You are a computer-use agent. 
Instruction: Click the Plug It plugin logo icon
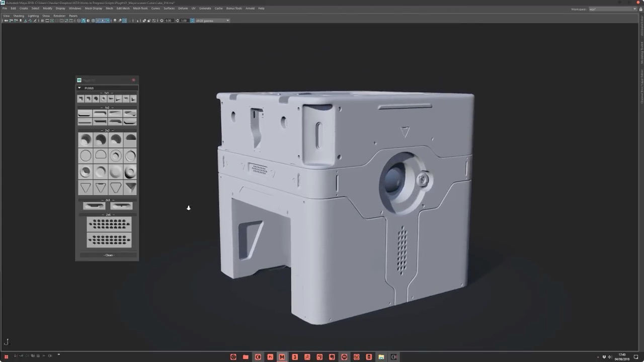[x=79, y=80]
